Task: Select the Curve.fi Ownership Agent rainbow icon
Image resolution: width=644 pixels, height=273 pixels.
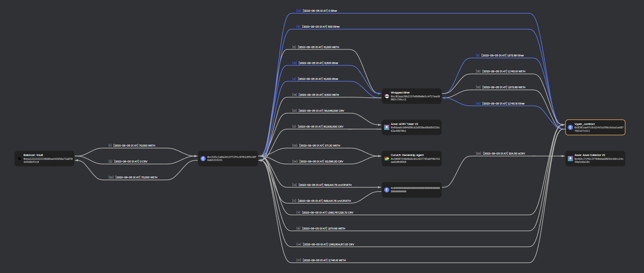Action: [387, 159]
